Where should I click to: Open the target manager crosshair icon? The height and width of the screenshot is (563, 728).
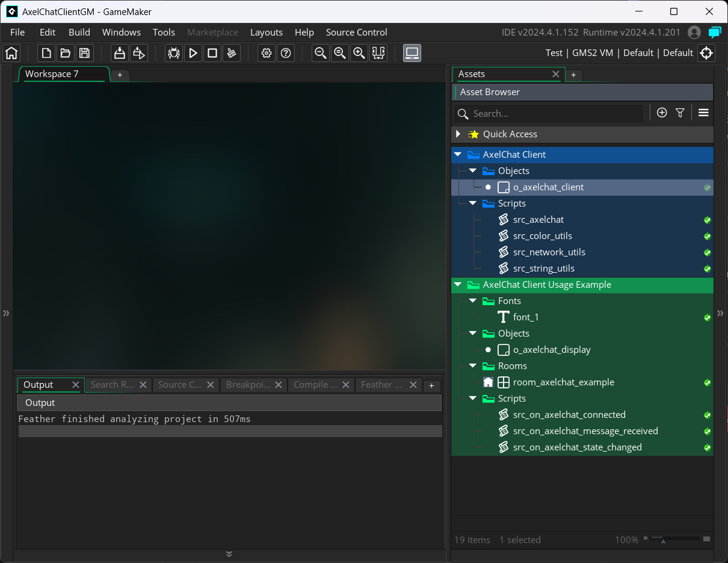tap(706, 53)
